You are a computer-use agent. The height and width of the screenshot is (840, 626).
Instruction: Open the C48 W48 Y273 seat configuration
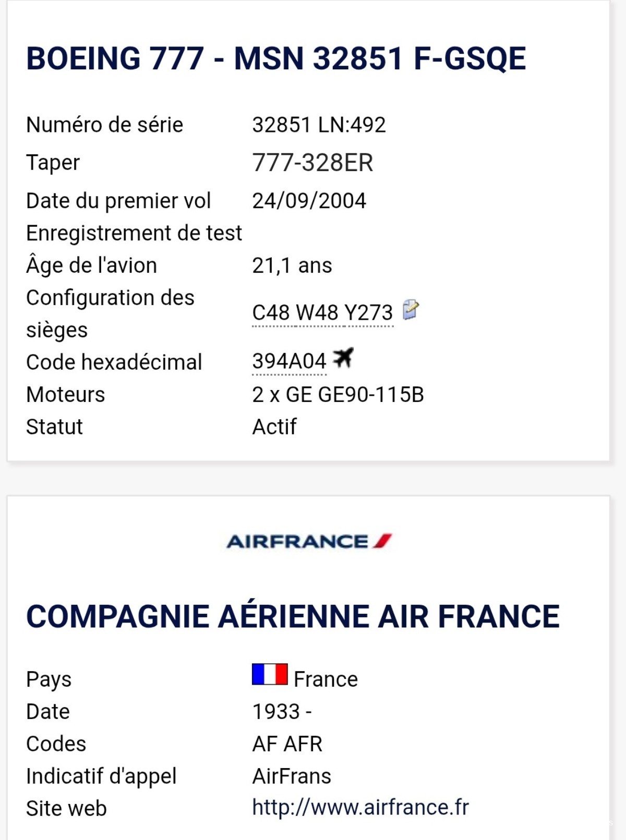tap(322, 313)
